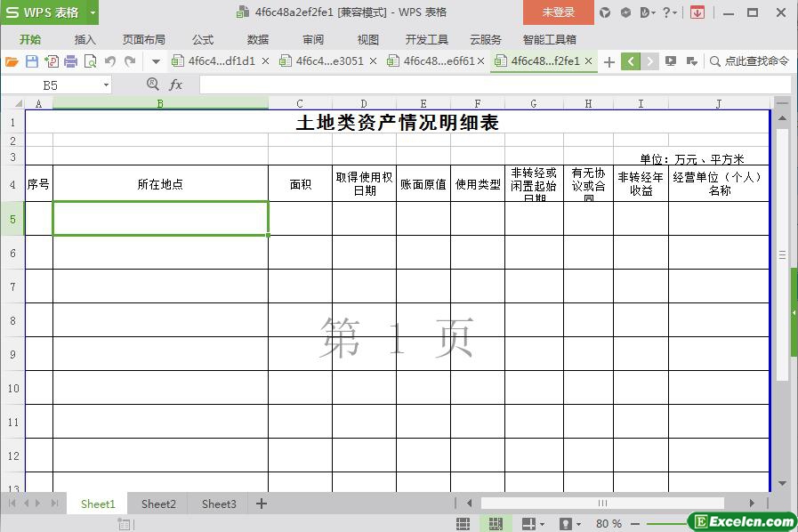This screenshot has height=532, width=798.
Task: Open the insert function (fx) dialog
Action: [176, 85]
